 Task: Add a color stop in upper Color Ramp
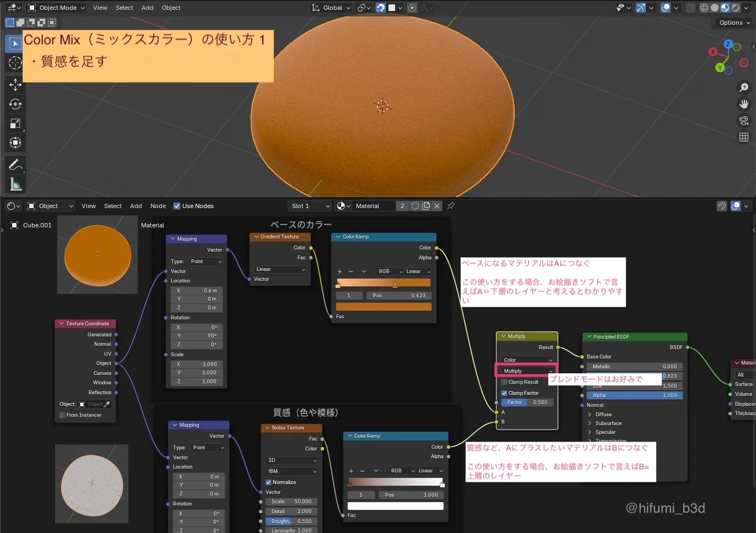pyautogui.click(x=339, y=271)
